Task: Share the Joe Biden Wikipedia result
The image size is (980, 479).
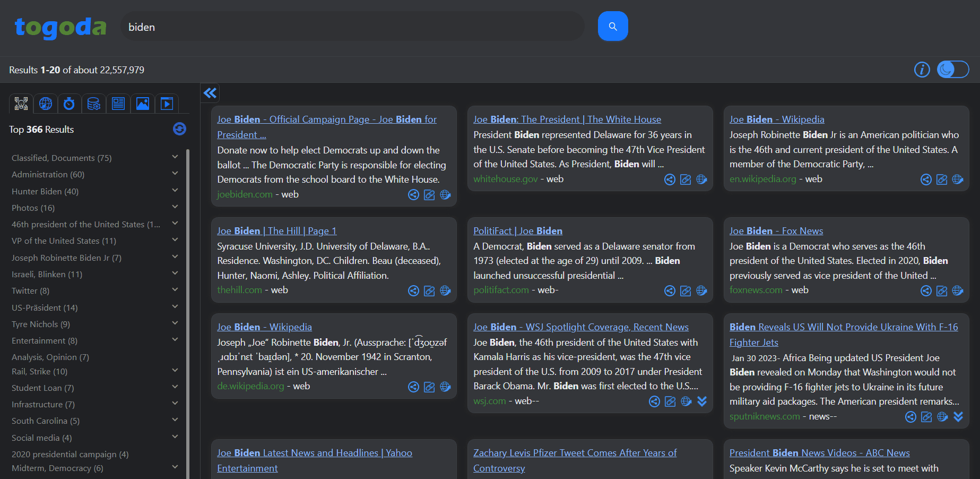Action: [926, 179]
